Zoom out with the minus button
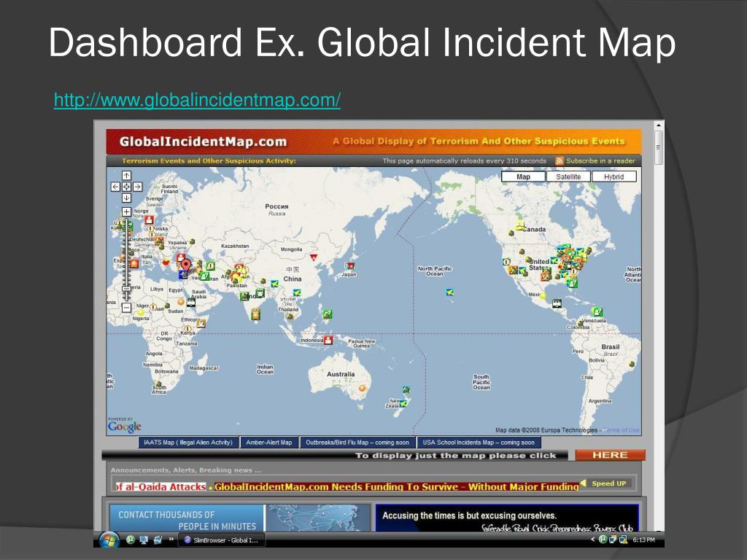This screenshot has height=560, width=747. pos(126,308)
